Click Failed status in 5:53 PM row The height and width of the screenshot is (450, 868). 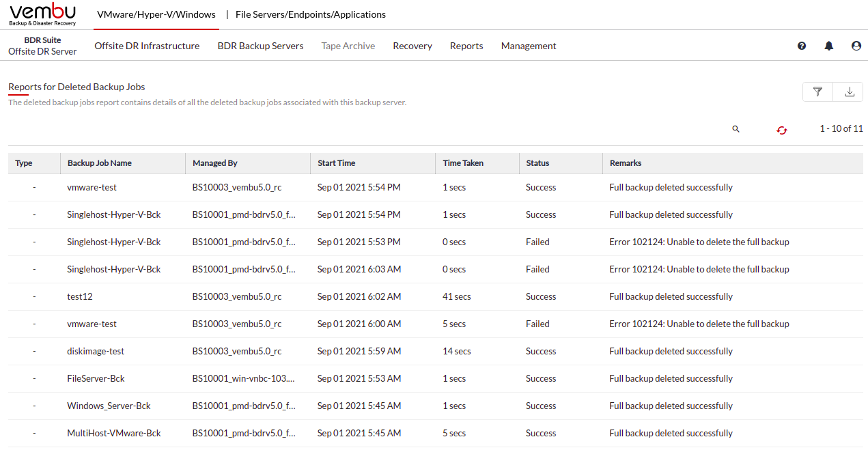pos(537,242)
